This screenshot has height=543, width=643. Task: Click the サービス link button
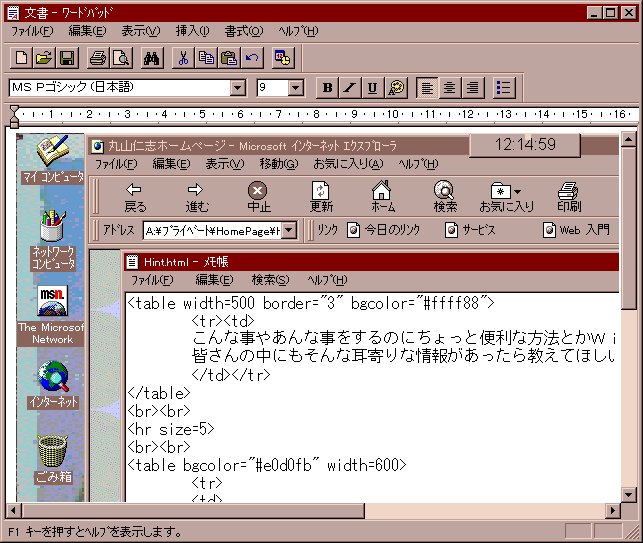click(470, 230)
